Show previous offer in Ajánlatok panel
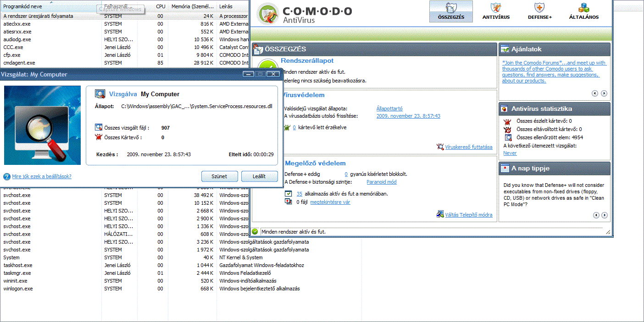Viewport: 644px width, 322px height. pyautogui.click(x=595, y=93)
